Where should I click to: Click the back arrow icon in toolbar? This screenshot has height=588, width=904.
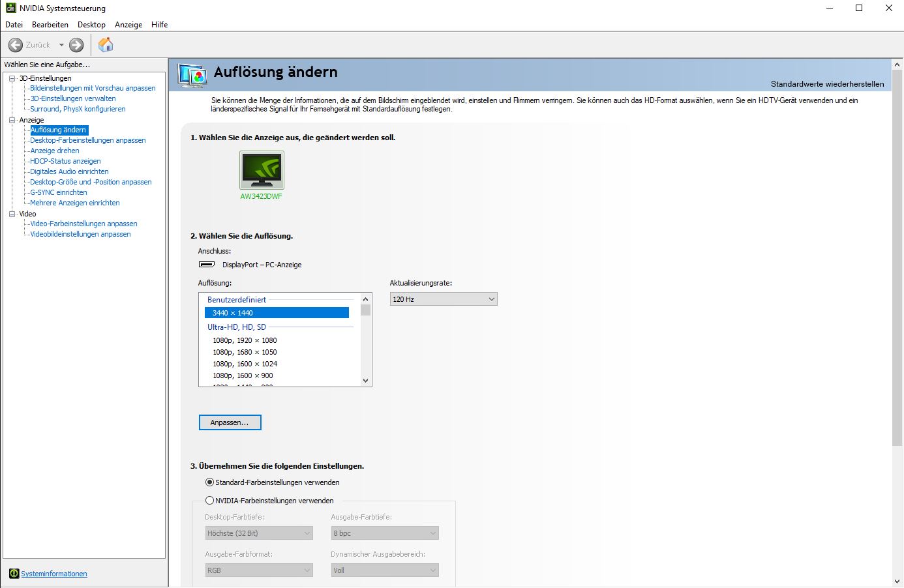16,45
